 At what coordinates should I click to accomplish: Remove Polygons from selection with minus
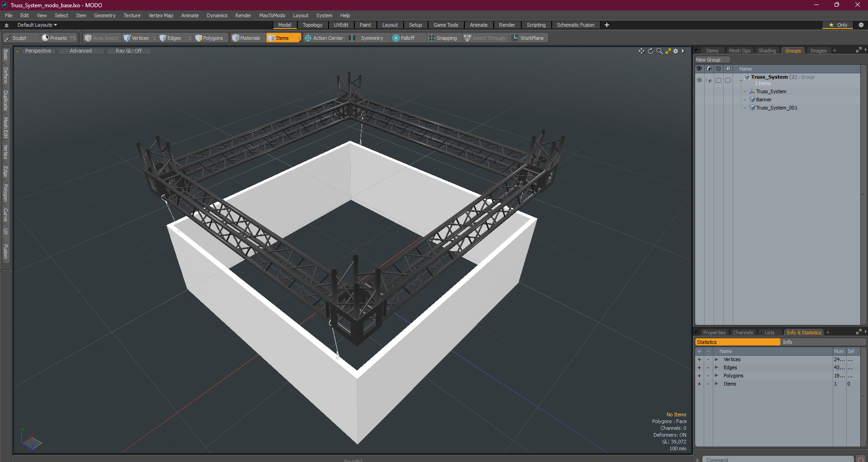coord(708,376)
